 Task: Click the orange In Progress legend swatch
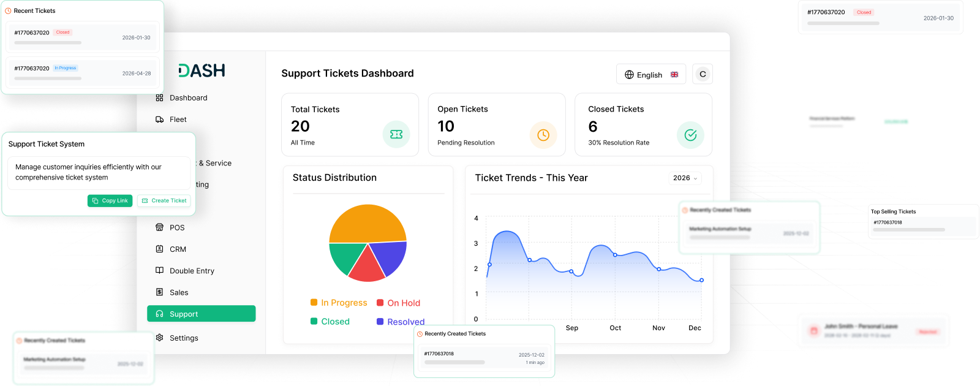[x=314, y=302]
